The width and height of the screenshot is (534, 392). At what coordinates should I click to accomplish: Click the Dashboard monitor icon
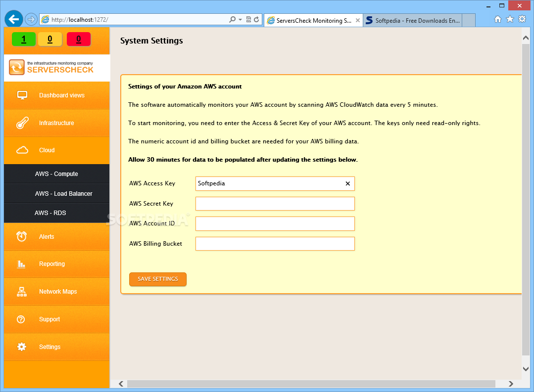tap(22, 95)
